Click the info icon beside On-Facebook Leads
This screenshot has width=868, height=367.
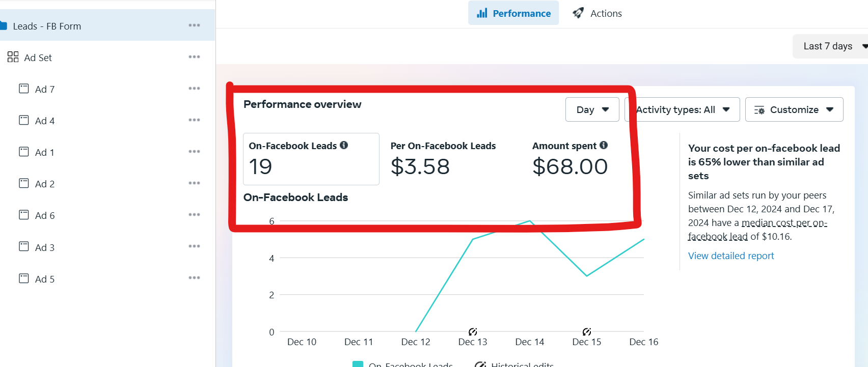(x=344, y=146)
